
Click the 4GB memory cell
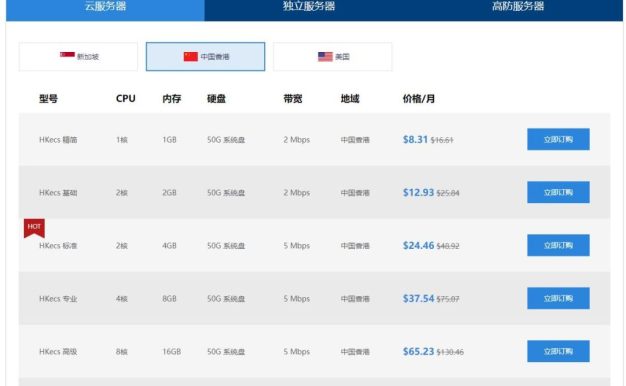[x=169, y=245]
